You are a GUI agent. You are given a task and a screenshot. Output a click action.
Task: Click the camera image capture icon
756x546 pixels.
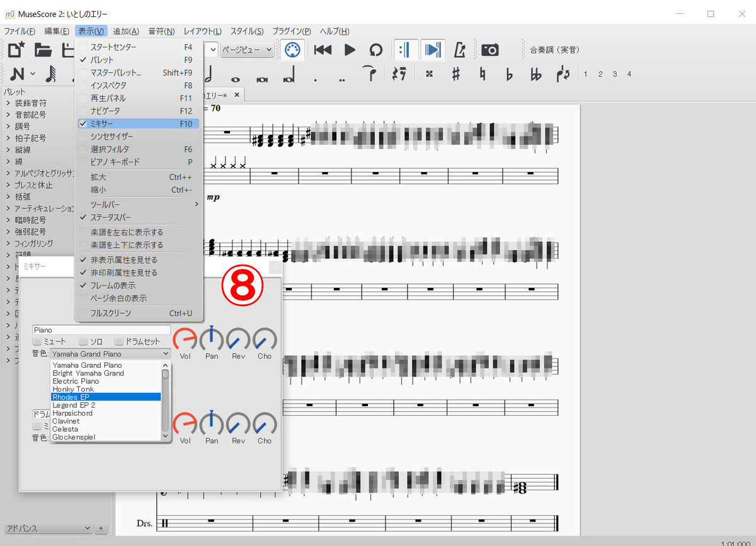click(490, 50)
